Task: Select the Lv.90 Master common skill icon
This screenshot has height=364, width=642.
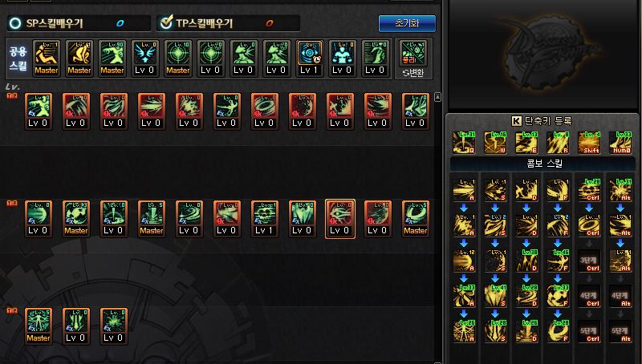Action: [112, 58]
